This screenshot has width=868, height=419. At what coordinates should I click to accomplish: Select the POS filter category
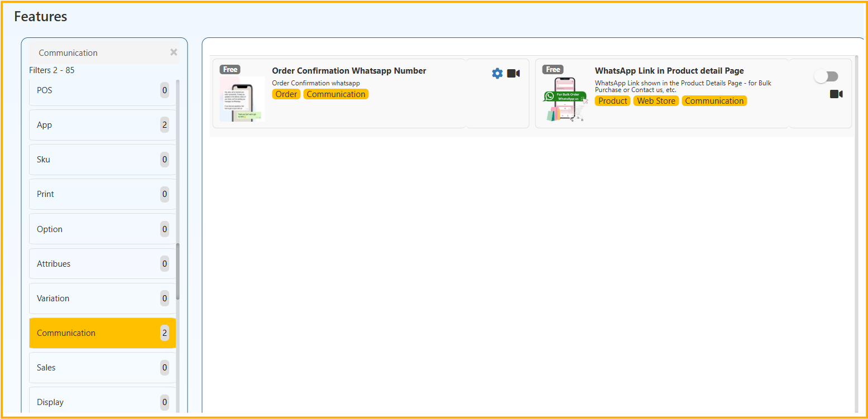click(102, 90)
